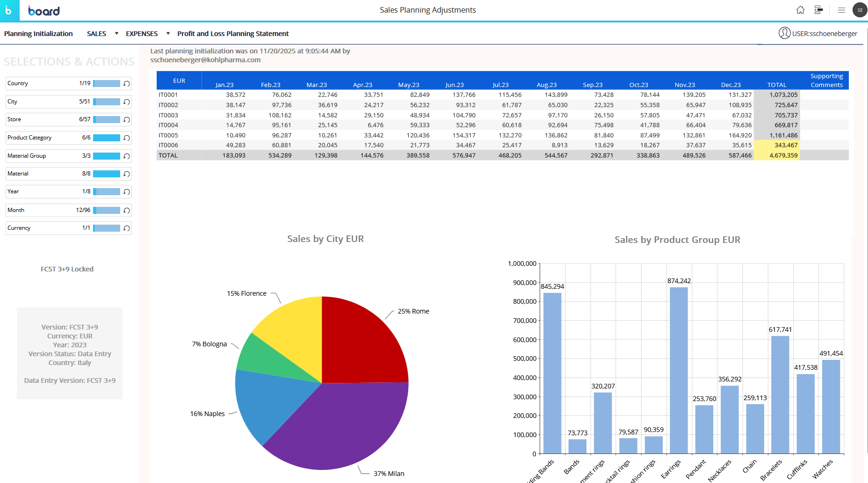Reset the Product Category selection
This screenshot has height=483, width=868.
pos(127,138)
